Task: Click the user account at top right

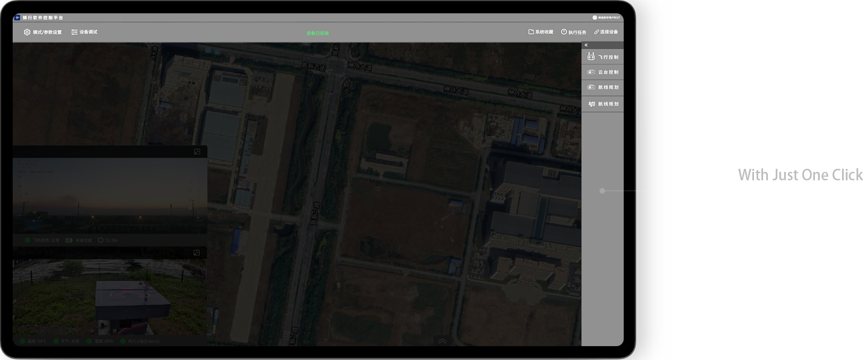Action: coord(606,17)
